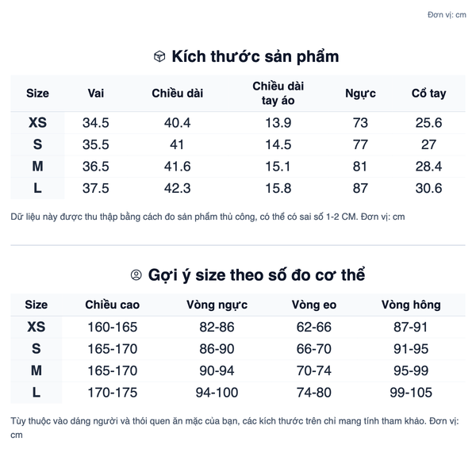Screen dimensions: 476x476
Task: Select the XS row in product size table
Action: 238,123
